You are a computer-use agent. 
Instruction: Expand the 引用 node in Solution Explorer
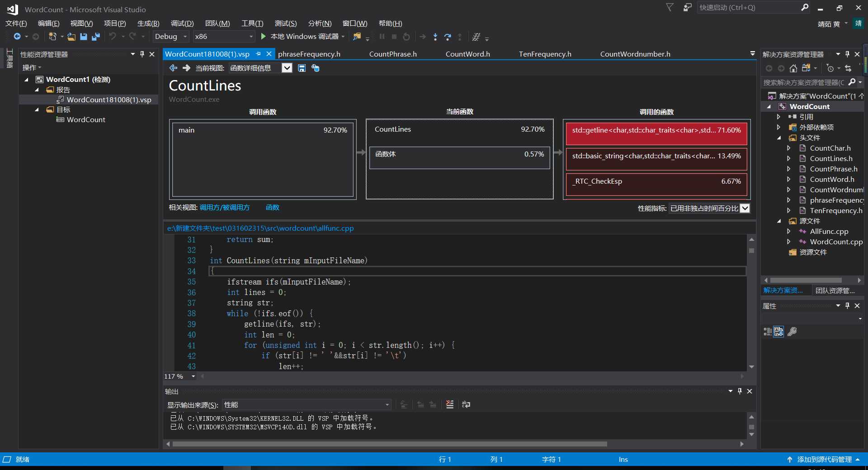click(x=778, y=117)
